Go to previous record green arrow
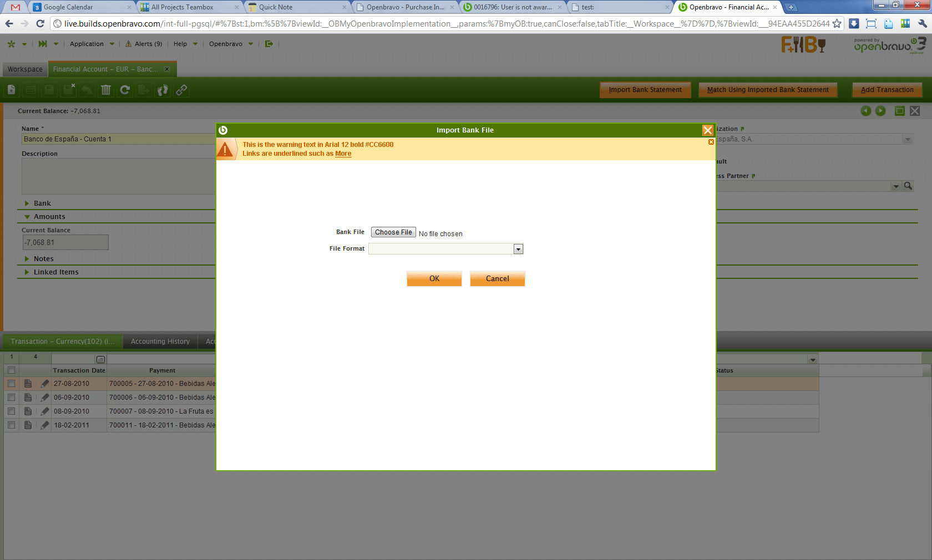Screen dimensions: 932x560 click(866, 111)
